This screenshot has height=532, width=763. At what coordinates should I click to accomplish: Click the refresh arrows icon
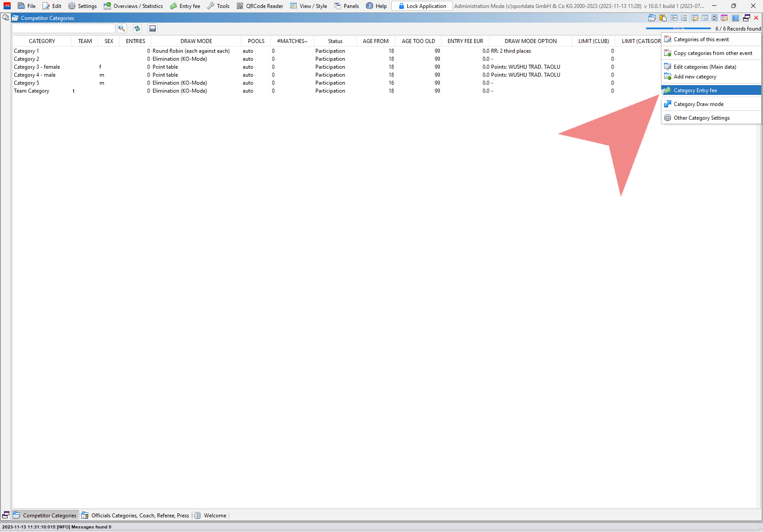coord(137,28)
